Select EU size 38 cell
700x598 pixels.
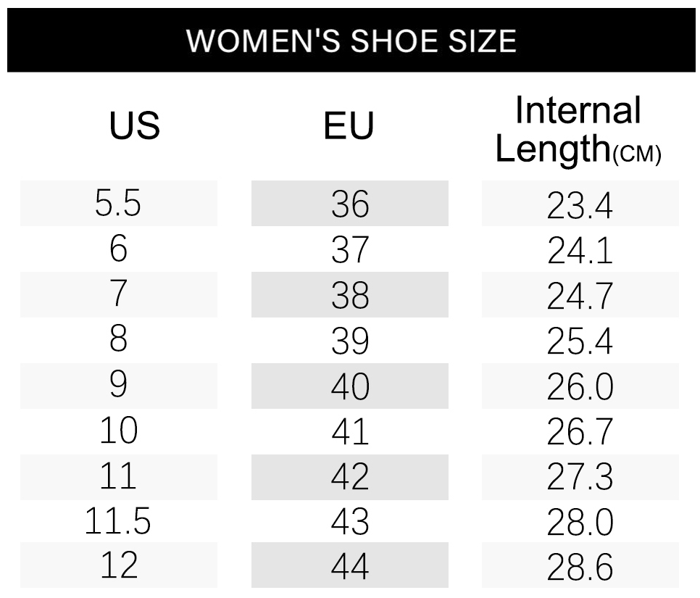click(x=350, y=295)
